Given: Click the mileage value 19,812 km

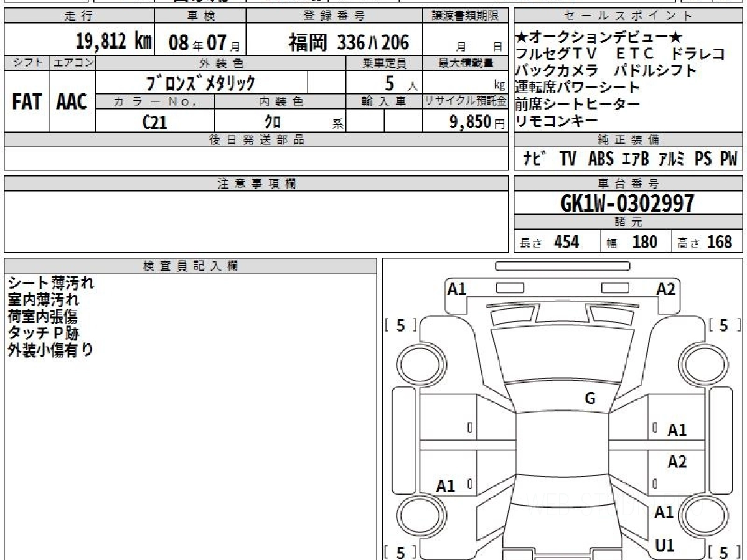Looking at the screenshot, I should pos(114,42).
